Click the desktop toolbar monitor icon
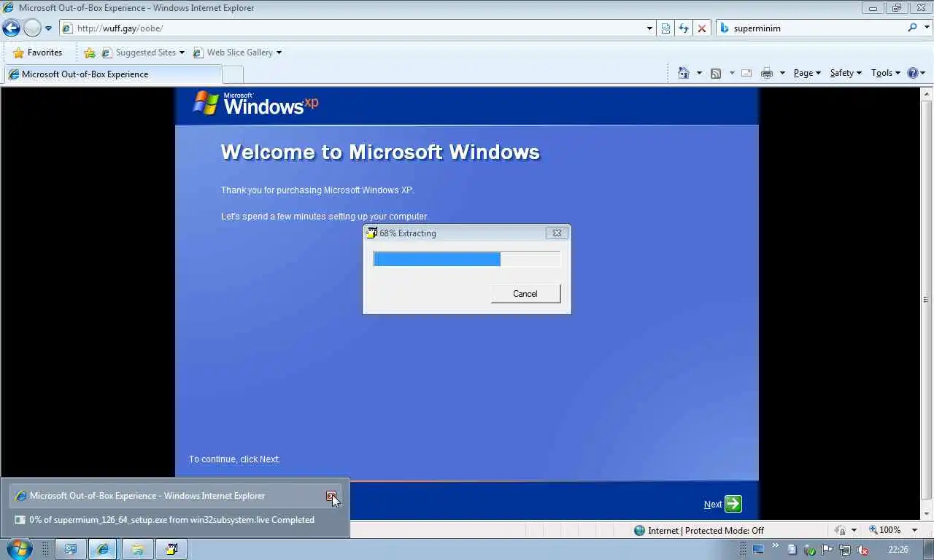The height and width of the screenshot is (560, 934). click(758, 549)
